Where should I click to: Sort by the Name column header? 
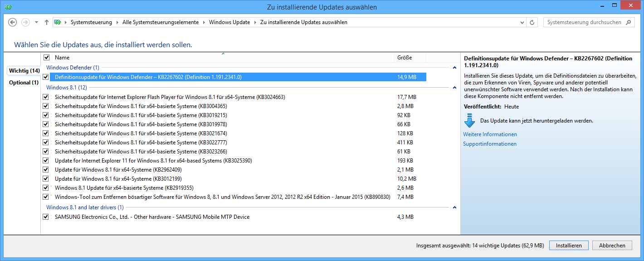click(224, 58)
